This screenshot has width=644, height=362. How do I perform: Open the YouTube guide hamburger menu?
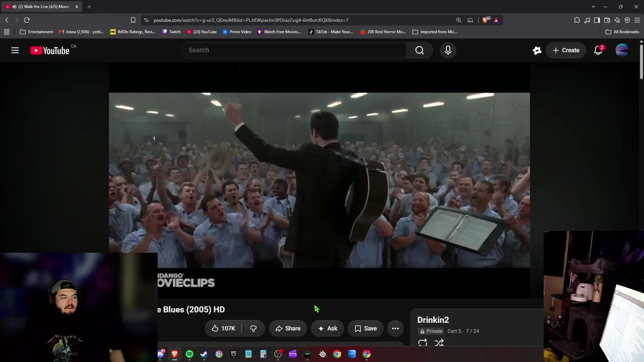point(15,50)
